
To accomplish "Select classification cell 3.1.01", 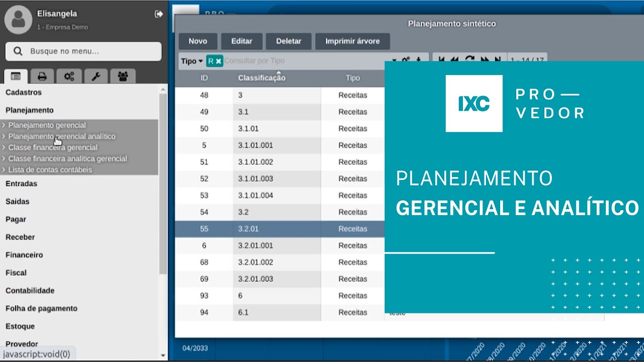I will coord(277,129).
